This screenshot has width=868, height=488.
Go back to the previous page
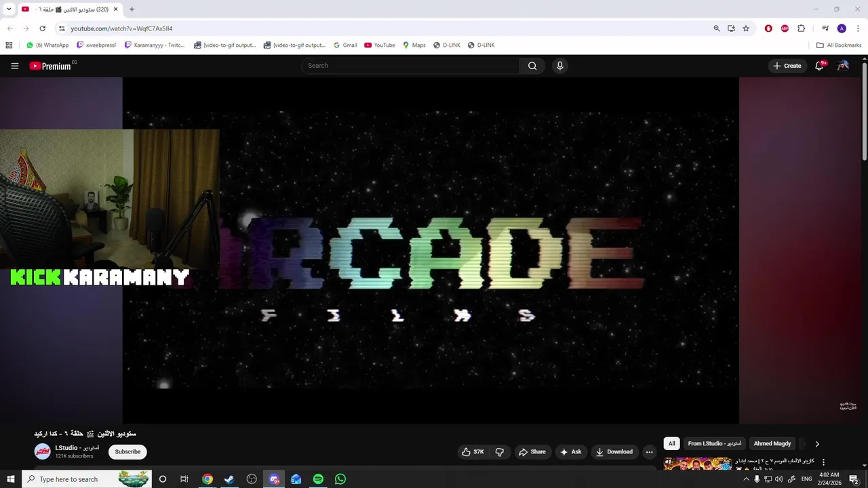[9, 28]
